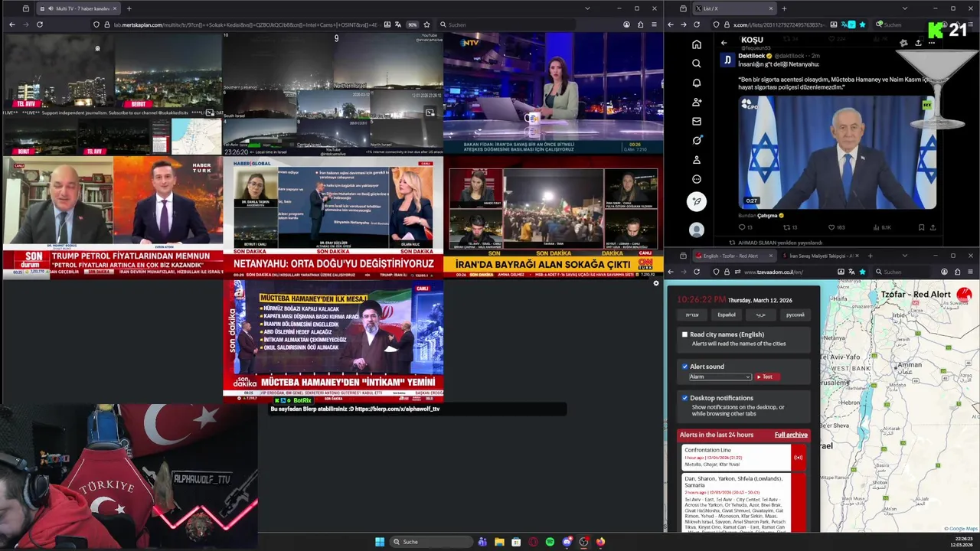The image size is (980, 551).
Task: Share the KOŞU list
Action: [x=918, y=43]
